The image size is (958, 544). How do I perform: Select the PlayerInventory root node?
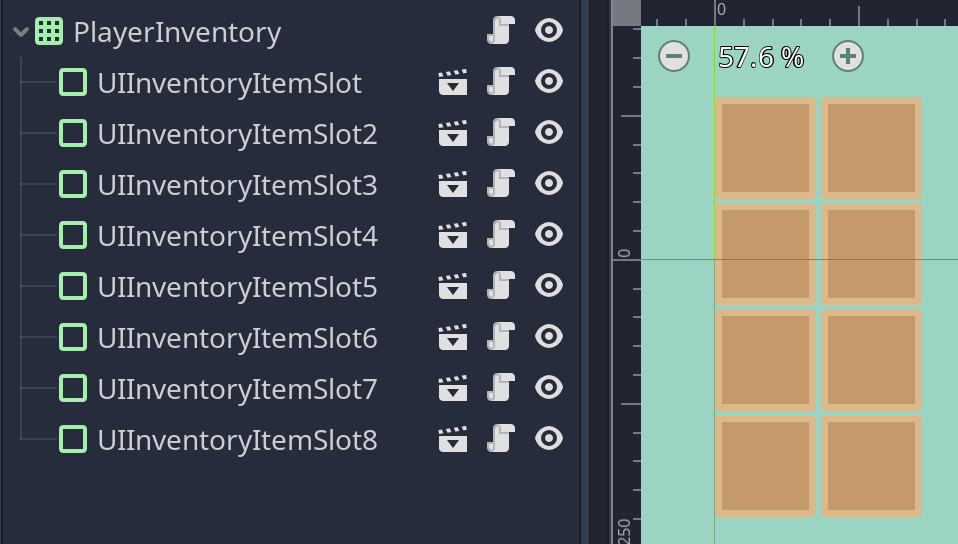[x=177, y=32]
